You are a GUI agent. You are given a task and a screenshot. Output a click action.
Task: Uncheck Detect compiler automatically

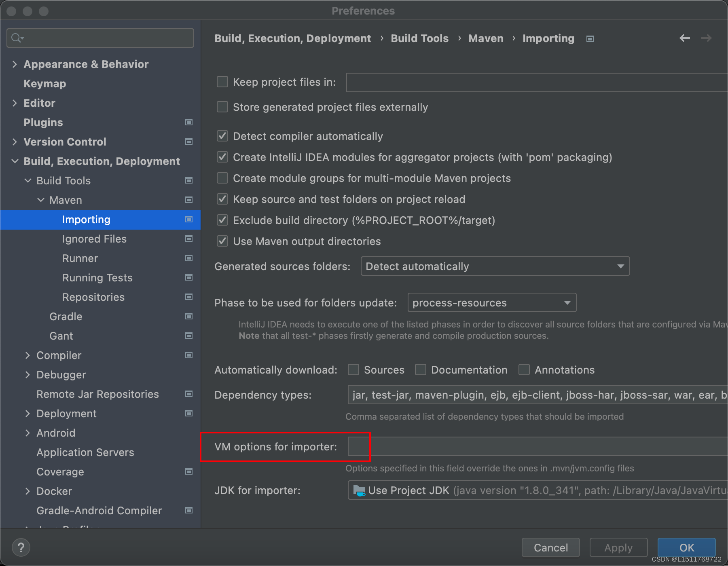[x=222, y=136]
